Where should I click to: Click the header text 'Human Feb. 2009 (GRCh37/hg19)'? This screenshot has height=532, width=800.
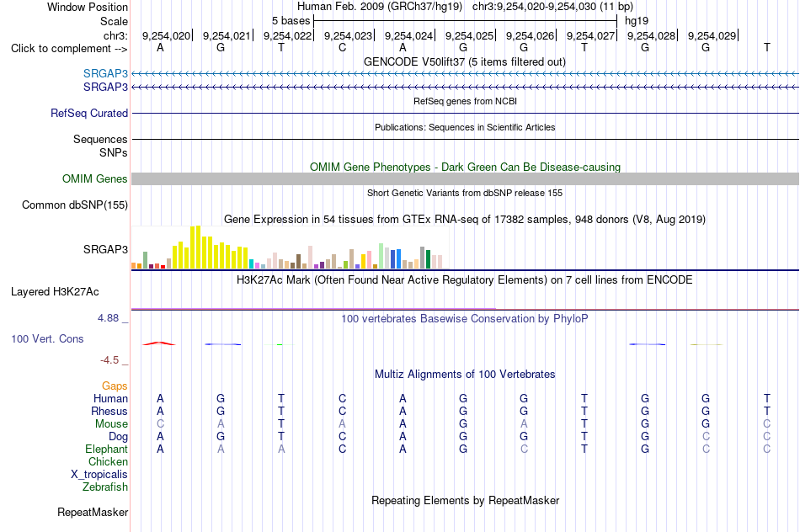[380, 7]
